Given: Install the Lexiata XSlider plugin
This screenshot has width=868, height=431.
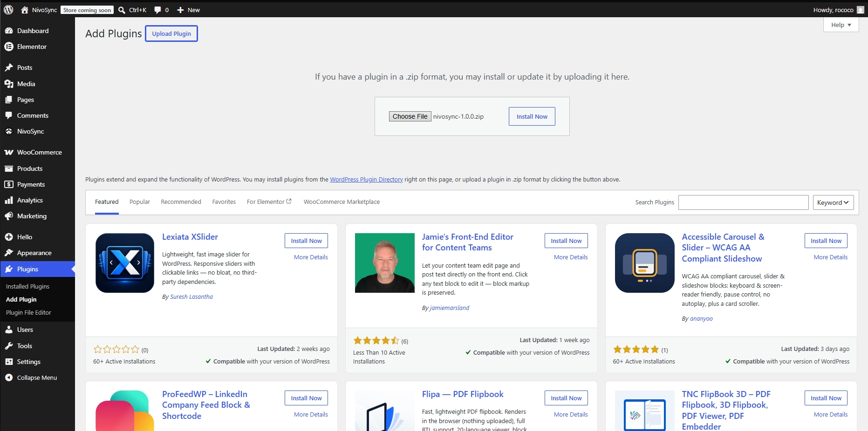Looking at the screenshot, I should (x=306, y=241).
